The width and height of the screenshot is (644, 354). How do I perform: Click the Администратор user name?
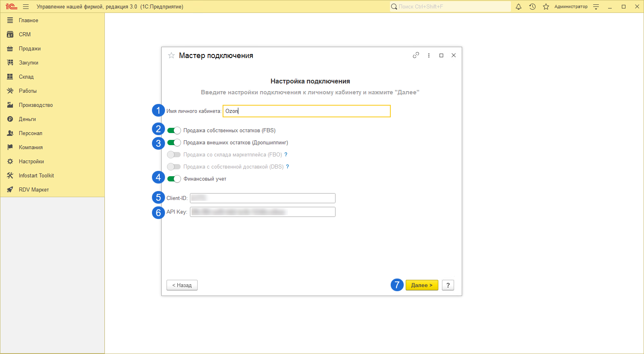[x=571, y=6]
